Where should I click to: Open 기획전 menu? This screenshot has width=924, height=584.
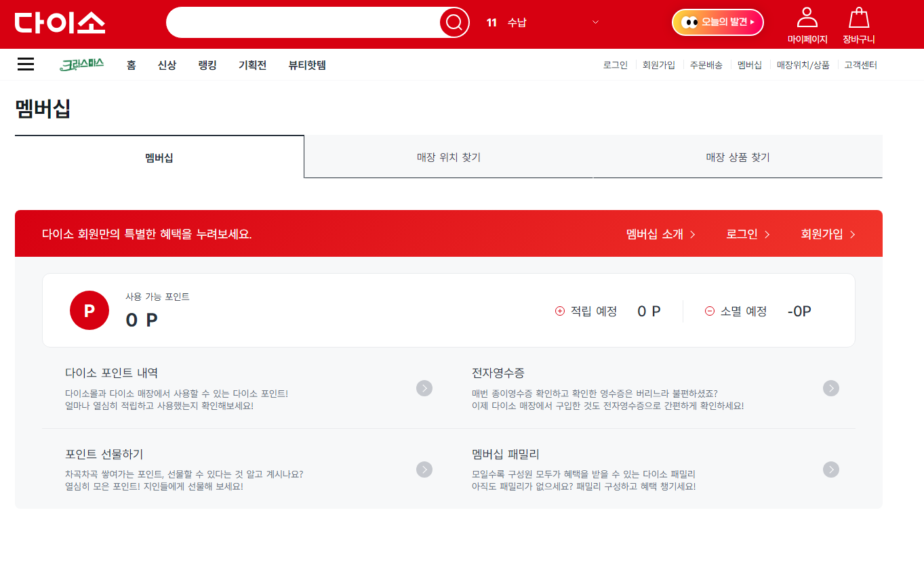(253, 65)
